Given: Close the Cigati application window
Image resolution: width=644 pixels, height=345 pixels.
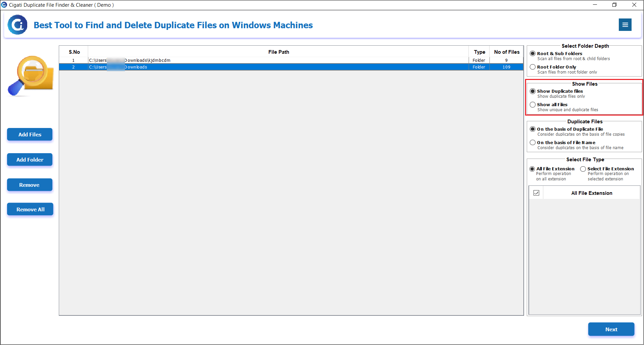Looking at the screenshot, I should coord(634,5).
